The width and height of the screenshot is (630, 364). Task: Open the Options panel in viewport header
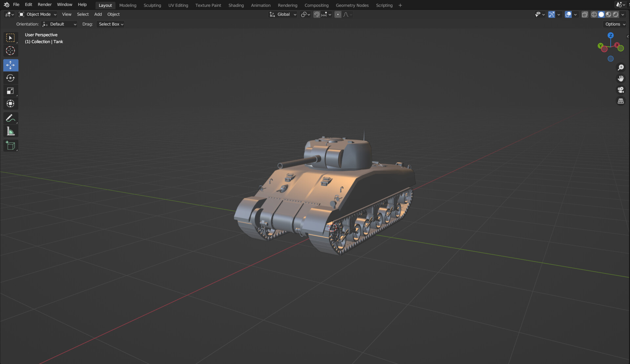[614, 24]
